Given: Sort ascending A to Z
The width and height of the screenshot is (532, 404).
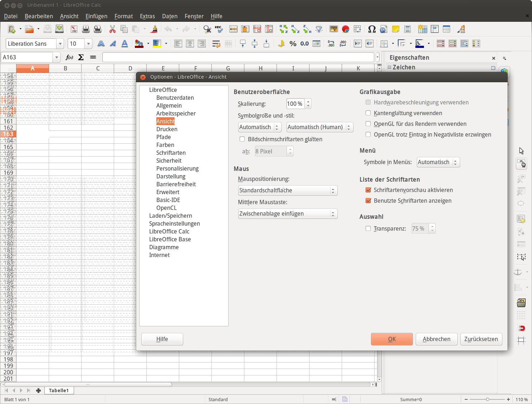Looking at the screenshot, I should [296, 29].
